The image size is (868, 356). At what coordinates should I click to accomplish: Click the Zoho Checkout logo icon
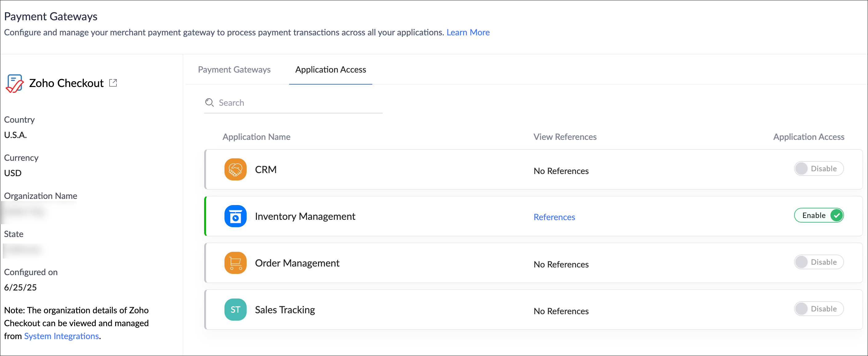(14, 83)
